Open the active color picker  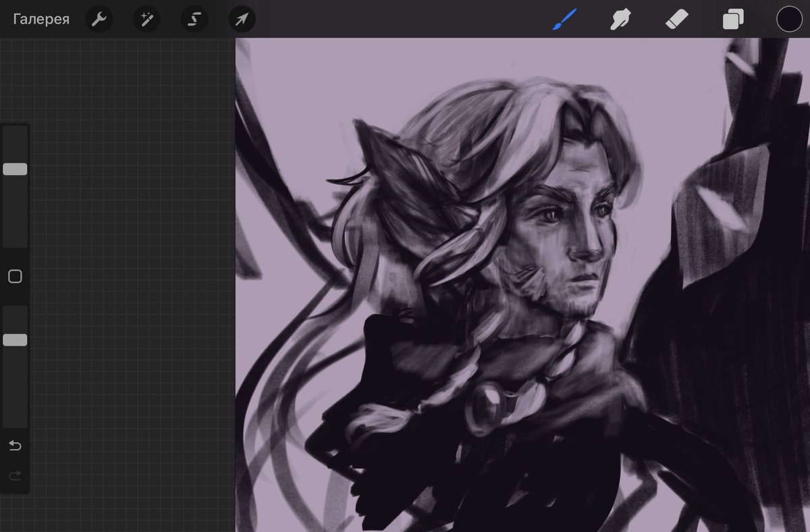789,20
